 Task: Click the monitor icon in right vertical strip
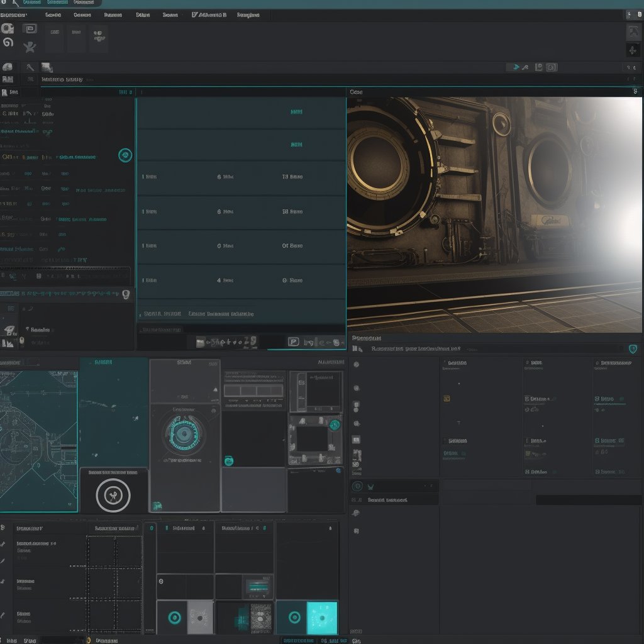point(356,440)
